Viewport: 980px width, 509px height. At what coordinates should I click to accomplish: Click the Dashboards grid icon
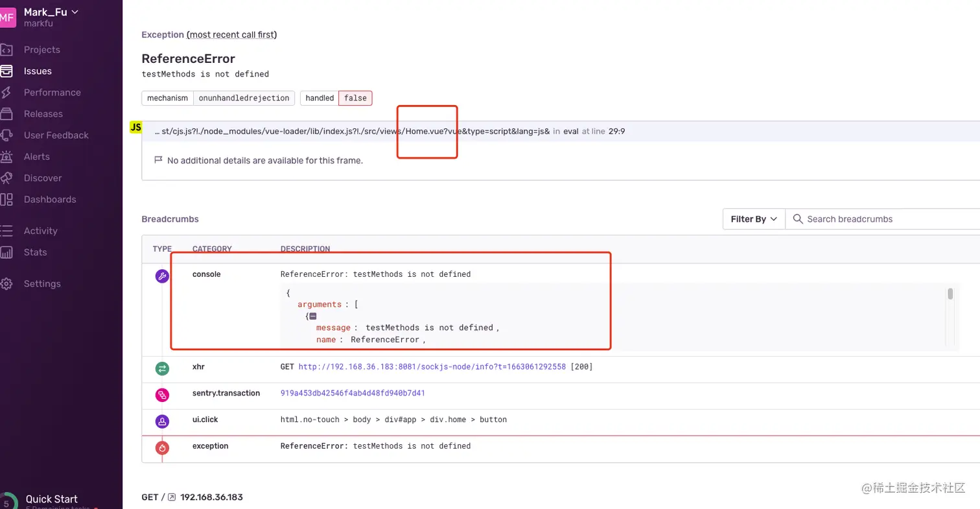click(6, 200)
